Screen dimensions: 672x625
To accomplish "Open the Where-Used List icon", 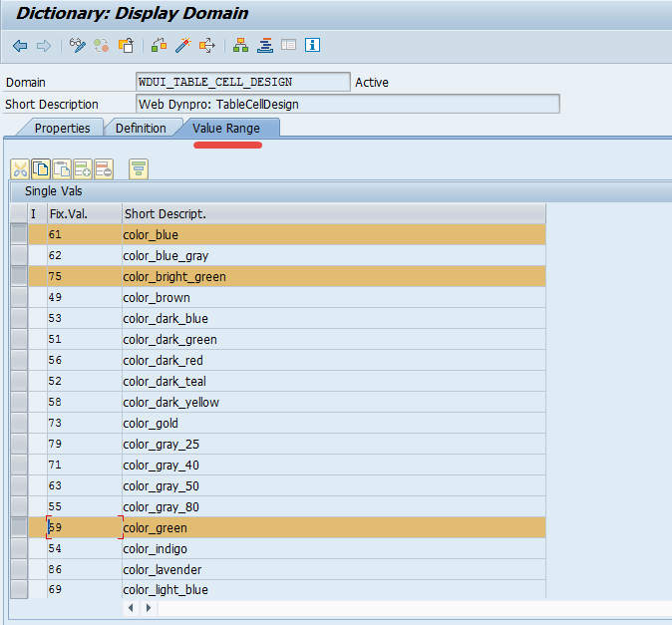I will click(x=207, y=45).
